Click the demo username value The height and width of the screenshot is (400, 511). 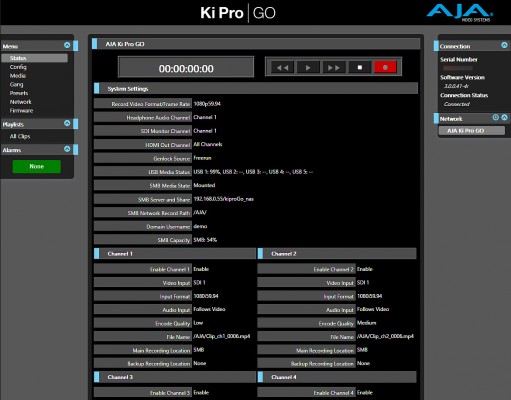coord(200,226)
